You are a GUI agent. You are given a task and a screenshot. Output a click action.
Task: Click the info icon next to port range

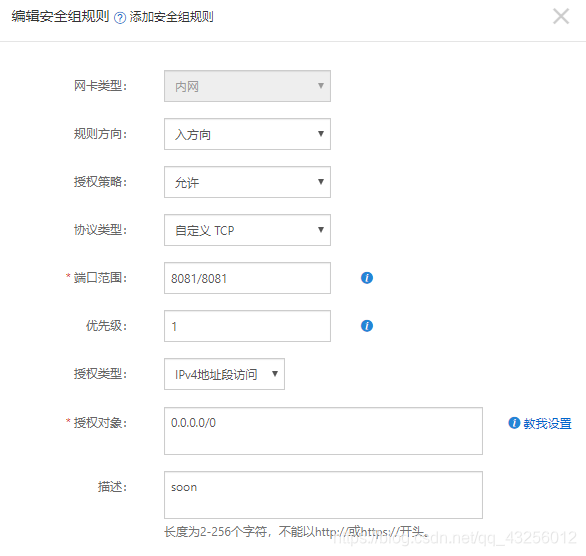point(367,278)
